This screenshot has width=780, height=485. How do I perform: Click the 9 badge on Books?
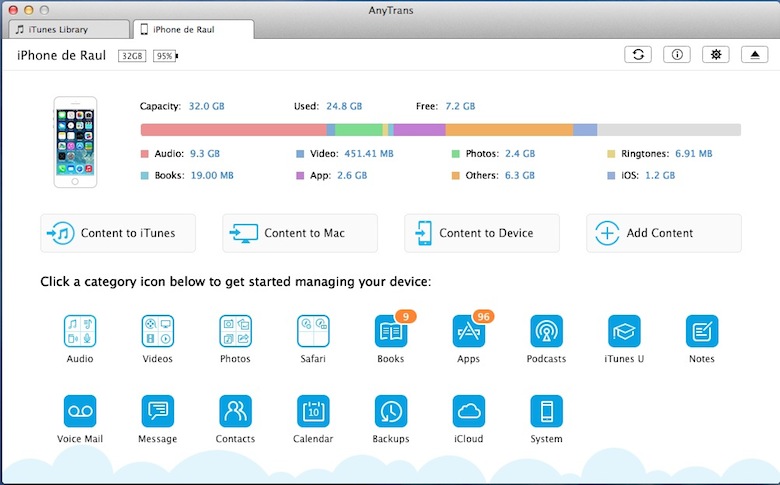tap(406, 316)
